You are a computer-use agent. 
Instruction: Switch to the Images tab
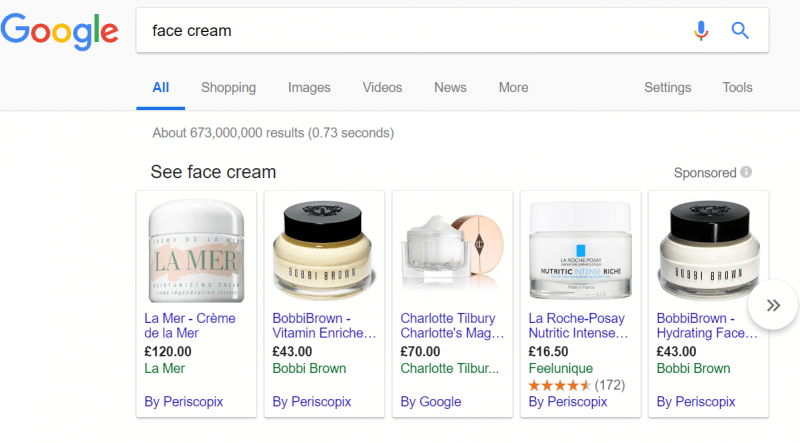pyautogui.click(x=309, y=88)
